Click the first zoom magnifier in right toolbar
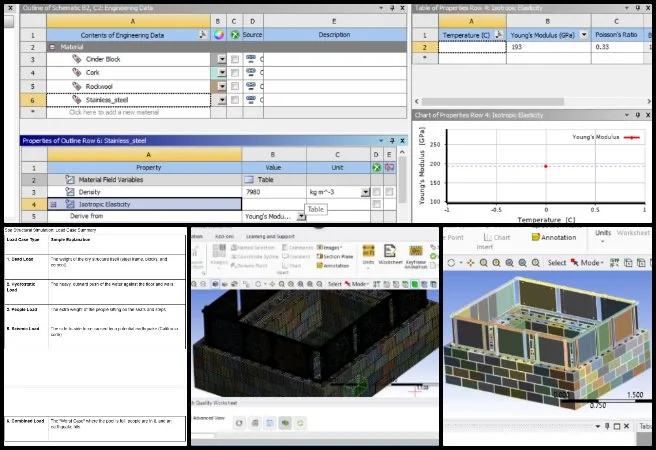 click(x=484, y=263)
